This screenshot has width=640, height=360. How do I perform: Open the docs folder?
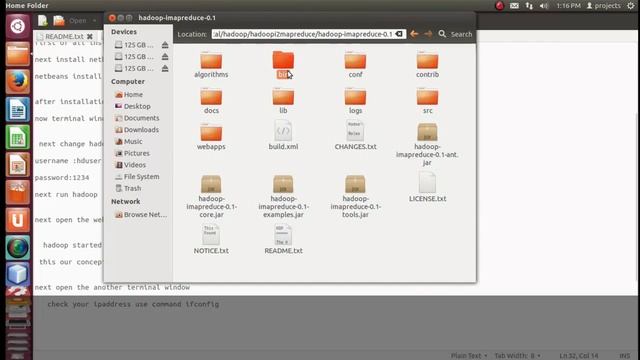211,101
